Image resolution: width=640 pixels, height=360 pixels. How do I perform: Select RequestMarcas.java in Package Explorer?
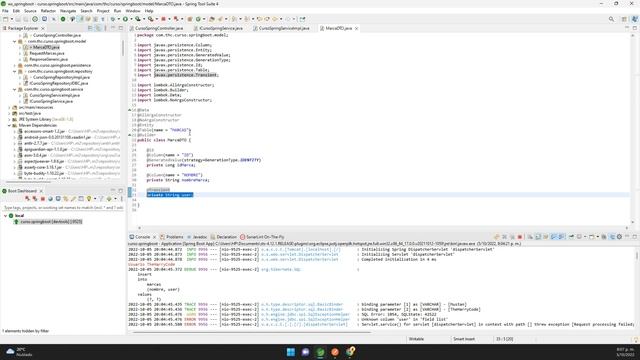[47, 53]
